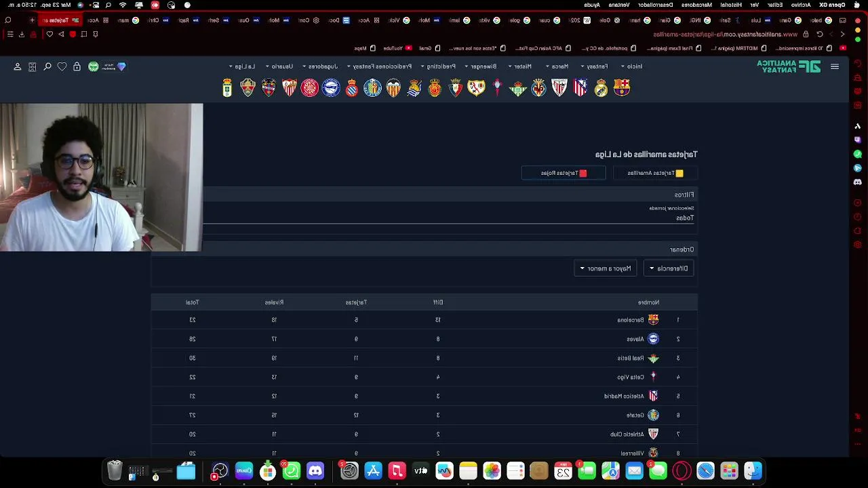Open Ventana in the macOS menu bar

tap(618, 5)
